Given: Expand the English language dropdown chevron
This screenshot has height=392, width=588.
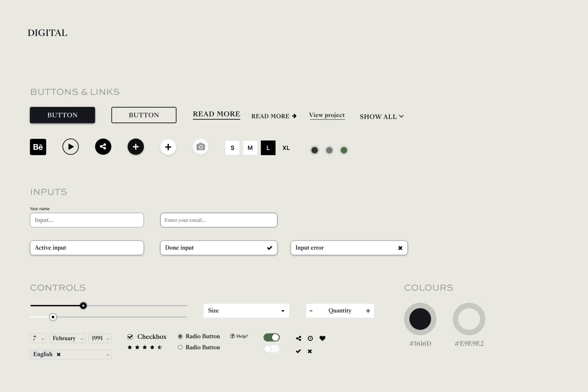Looking at the screenshot, I should 107,355.
